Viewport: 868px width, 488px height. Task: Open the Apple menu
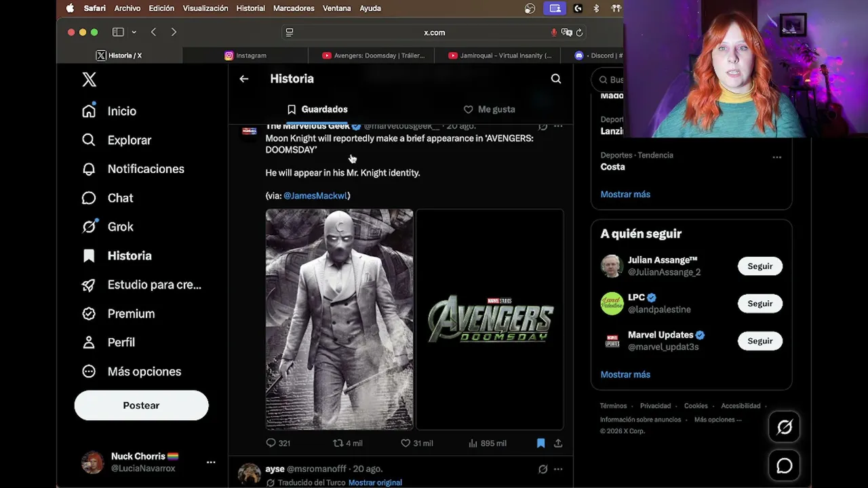tap(70, 8)
